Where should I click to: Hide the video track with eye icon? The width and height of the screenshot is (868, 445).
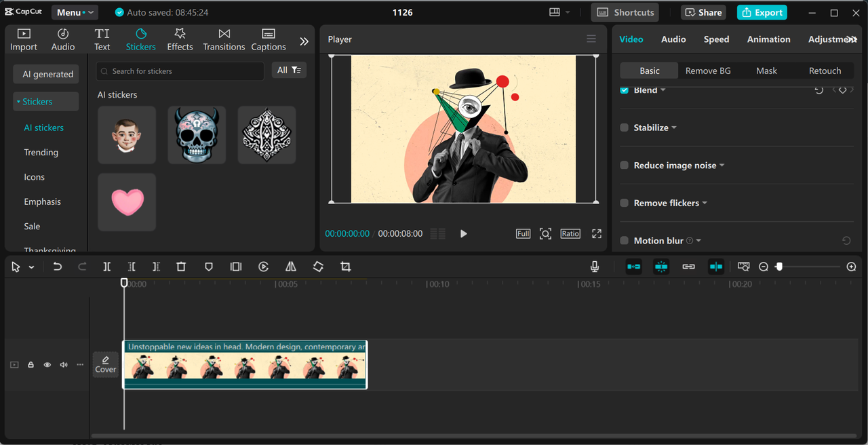click(x=47, y=365)
